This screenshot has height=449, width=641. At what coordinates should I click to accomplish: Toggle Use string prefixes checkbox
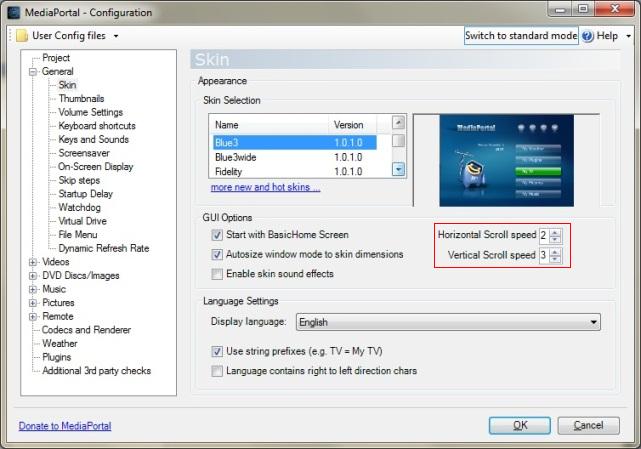(217, 351)
